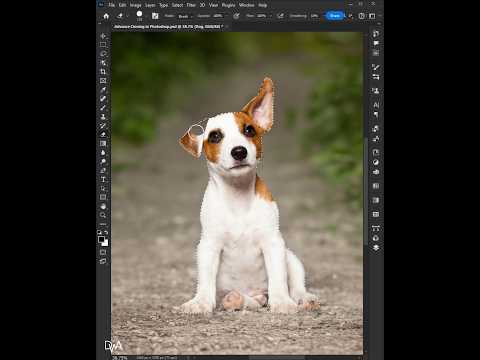Select the Rectangle shape tool
This screenshot has width=480, height=360.
click(103, 197)
